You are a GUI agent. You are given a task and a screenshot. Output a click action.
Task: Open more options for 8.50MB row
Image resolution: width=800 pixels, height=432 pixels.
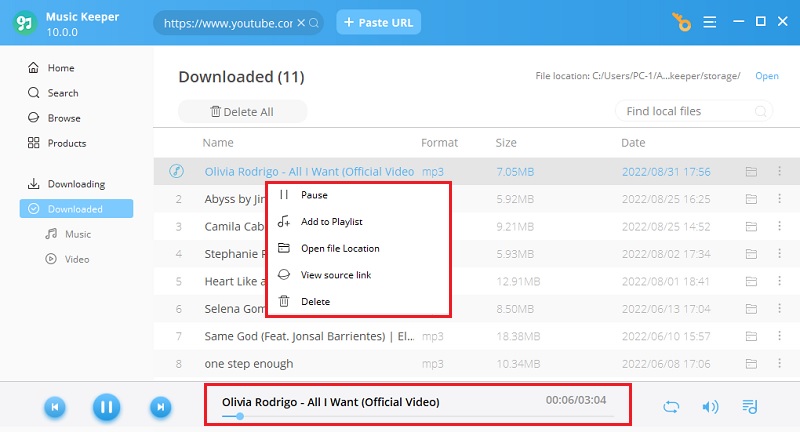click(779, 308)
